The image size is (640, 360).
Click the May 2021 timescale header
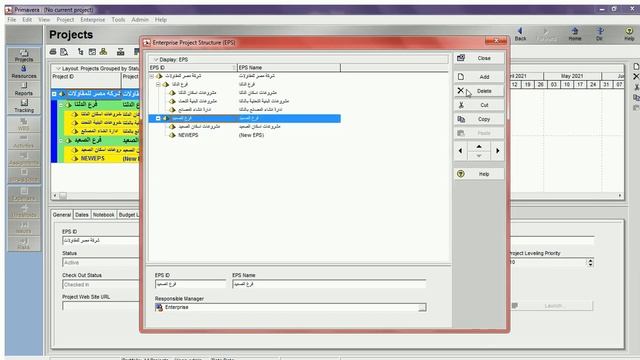tap(572, 76)
